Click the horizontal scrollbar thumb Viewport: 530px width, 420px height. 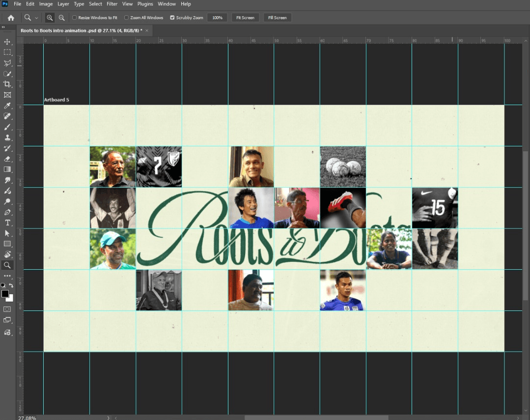pos(316,418)
